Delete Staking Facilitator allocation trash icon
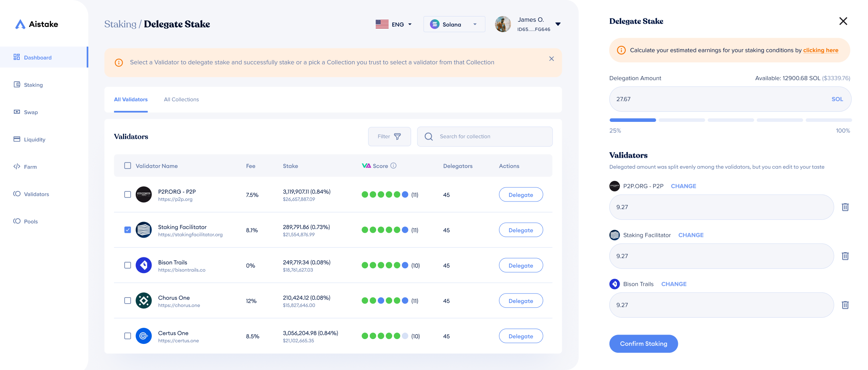Viewport: 868px width, 370px height. (845, 256)
